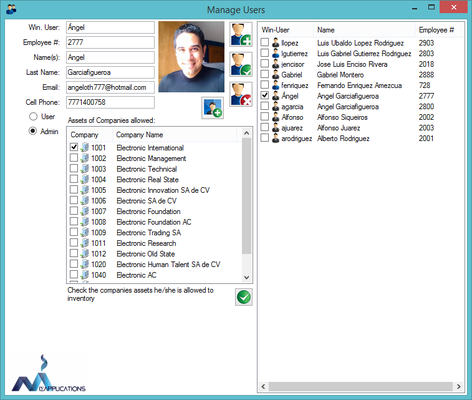Click the green checkmark save companies button
The width and height of the screenshot is (472, 400).
[x=244, y=297]
